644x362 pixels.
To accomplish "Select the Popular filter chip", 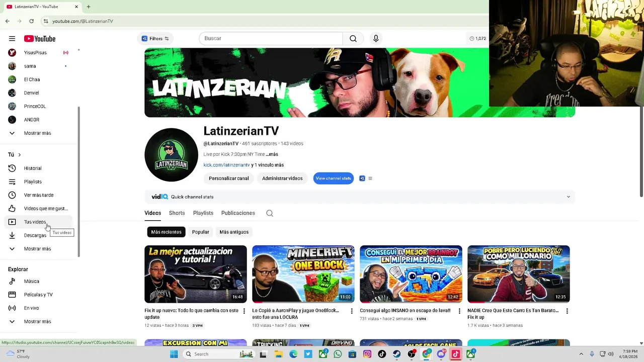I will pos(200,232).
